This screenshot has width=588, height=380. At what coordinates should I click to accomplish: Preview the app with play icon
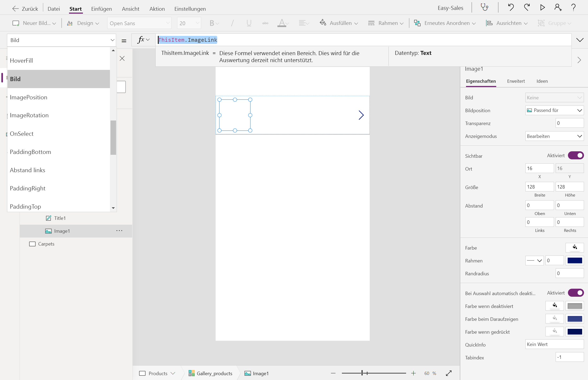[x=542, y=7]
